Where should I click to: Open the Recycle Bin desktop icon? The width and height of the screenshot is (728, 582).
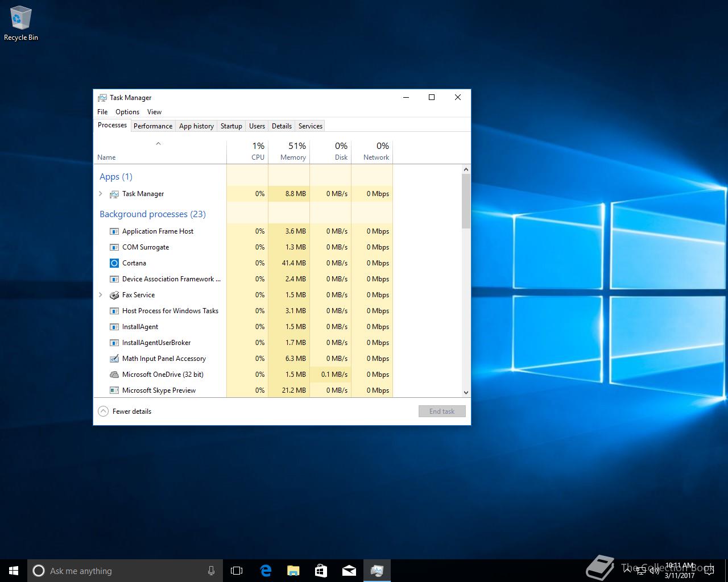(x=21, y=23)
